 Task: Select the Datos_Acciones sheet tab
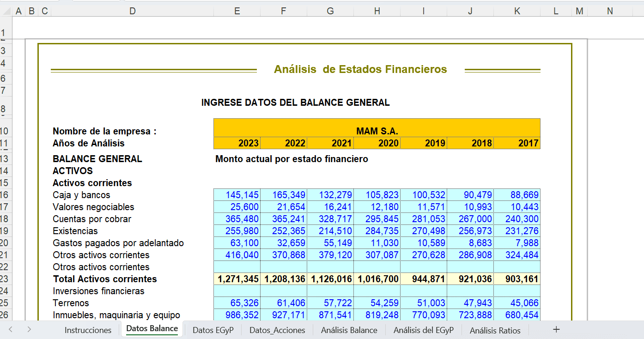click(277, 330)
